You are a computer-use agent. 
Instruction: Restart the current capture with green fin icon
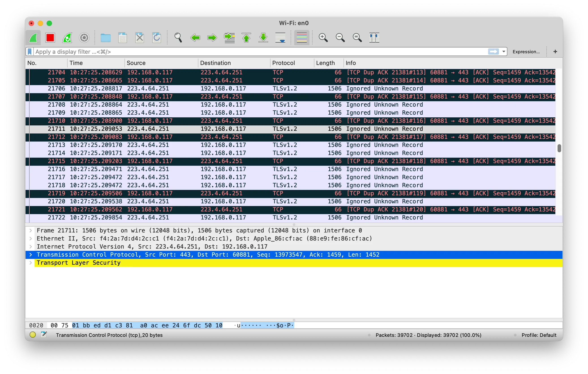(x=67, y=38)
